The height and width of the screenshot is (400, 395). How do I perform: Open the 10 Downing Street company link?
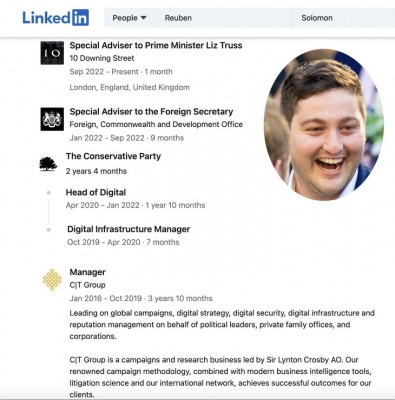[x=102, y=58]
